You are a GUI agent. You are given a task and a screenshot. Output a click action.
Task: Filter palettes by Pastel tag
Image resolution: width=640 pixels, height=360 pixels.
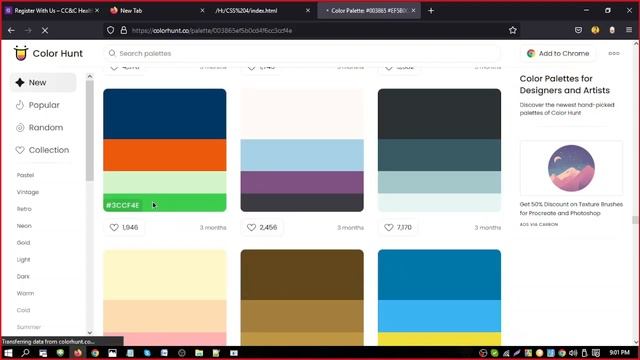25,175
